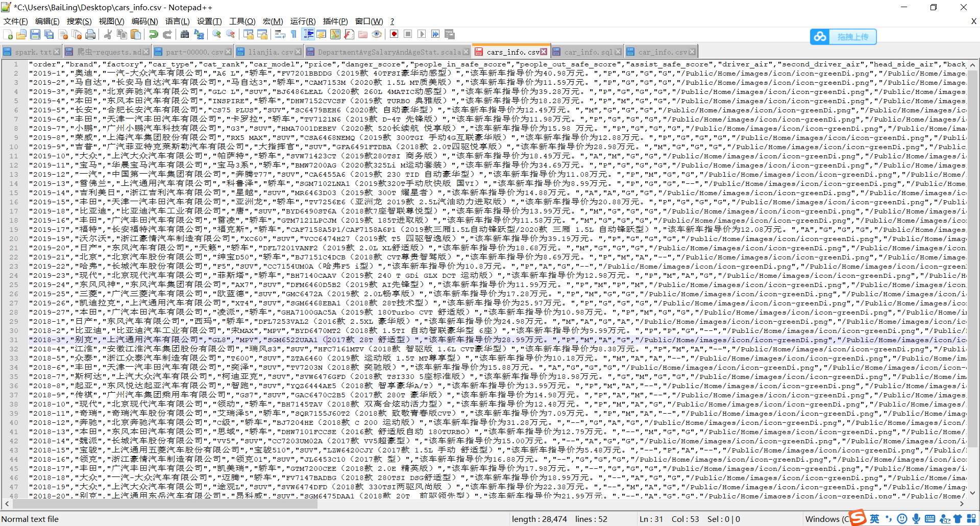The image size is (980, 526).
Task: Toggle synchronized horizontal scrolling icon
Action: [x=262, y=34]
